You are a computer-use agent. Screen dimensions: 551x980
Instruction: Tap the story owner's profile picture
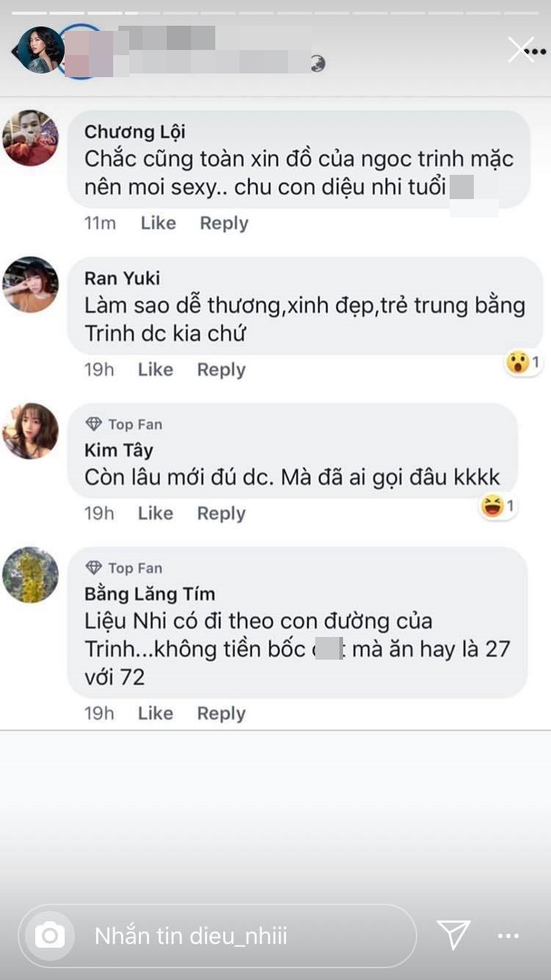(40, 50)
